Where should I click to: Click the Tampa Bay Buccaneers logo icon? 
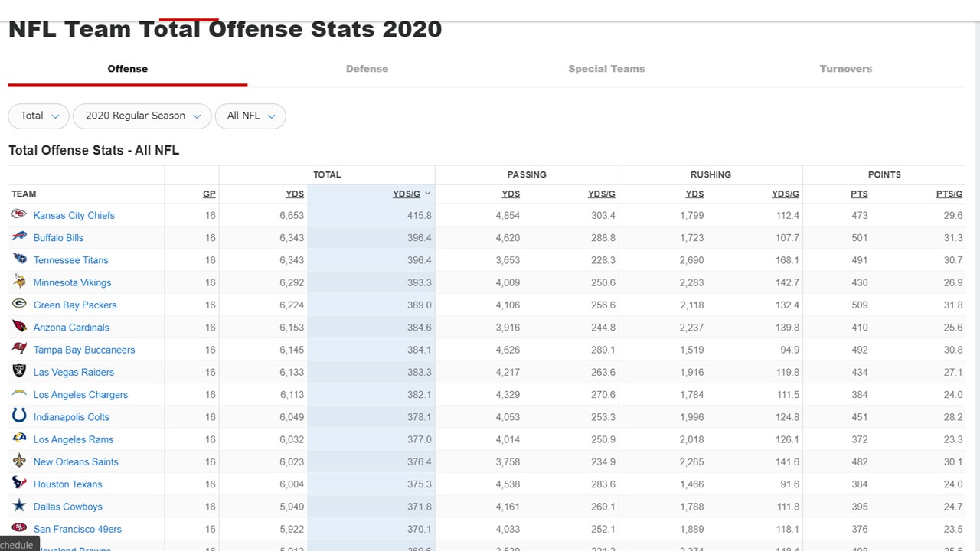coord(19,349)
